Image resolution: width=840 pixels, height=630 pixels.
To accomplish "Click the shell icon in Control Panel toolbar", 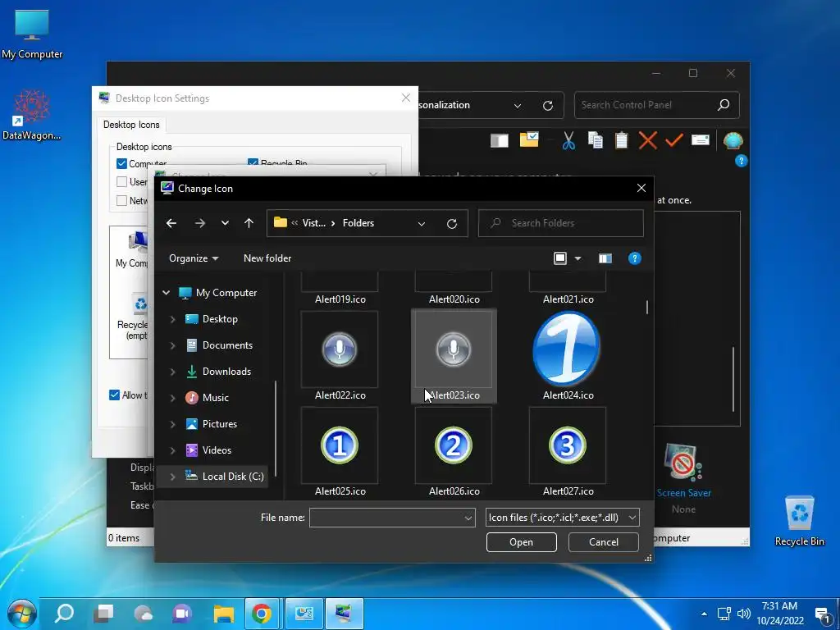I will point(733,141).
